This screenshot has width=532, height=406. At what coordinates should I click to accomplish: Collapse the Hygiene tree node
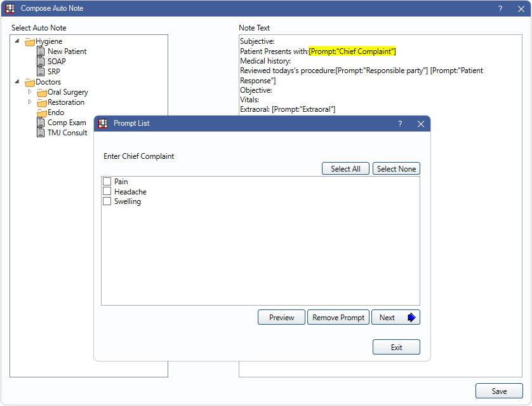click(x=17, y=41)
